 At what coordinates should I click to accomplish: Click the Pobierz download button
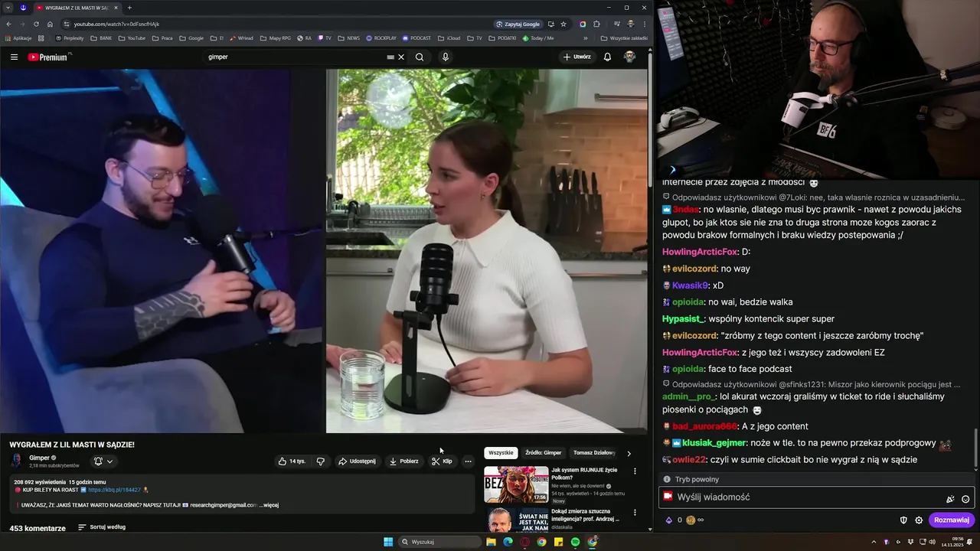[403, 461]
